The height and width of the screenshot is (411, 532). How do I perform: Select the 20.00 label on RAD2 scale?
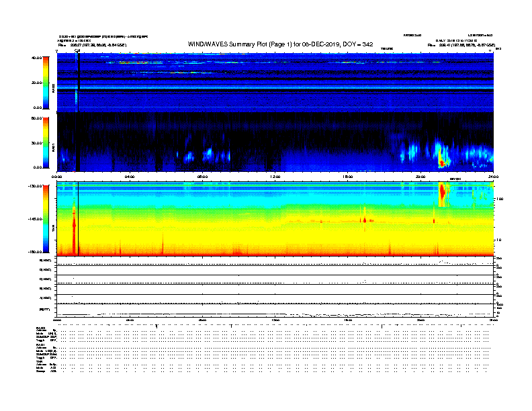(x=36, y=83)
